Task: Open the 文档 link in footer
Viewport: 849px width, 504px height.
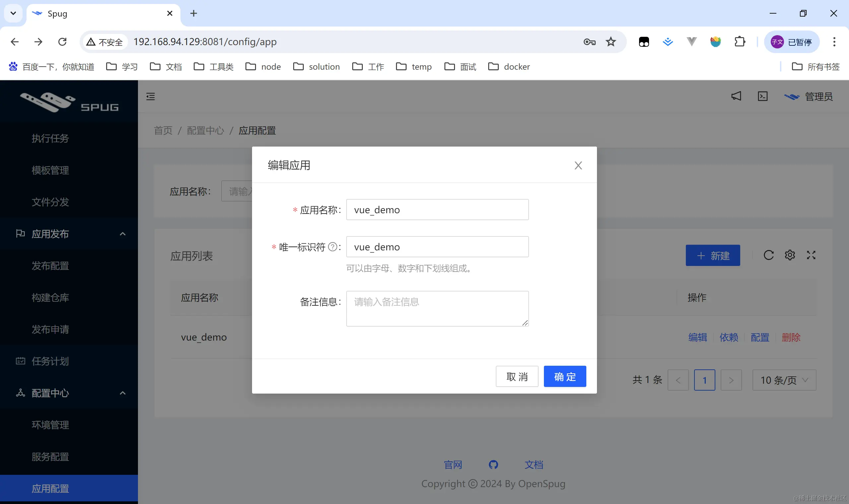Action: coord(534,465)
